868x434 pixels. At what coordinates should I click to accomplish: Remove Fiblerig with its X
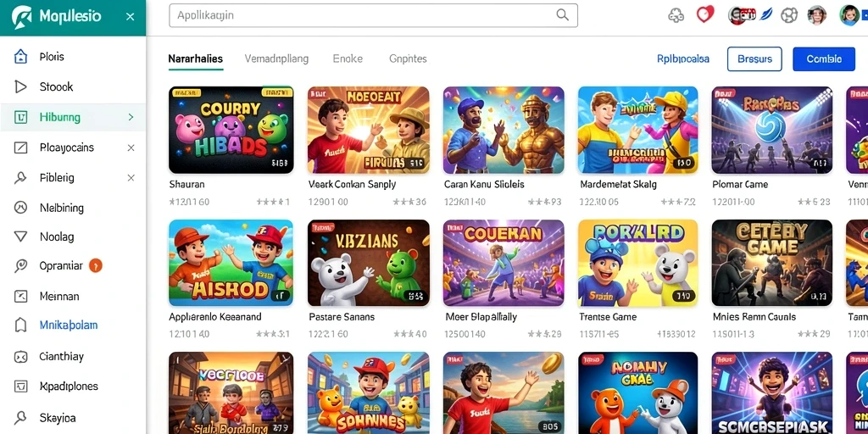[131, 178]
